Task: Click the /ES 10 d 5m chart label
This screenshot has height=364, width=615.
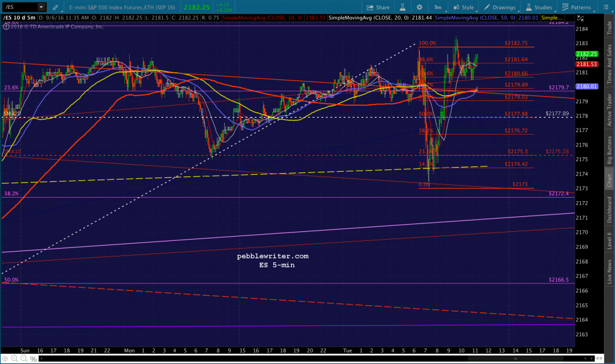Action: pos(19,17)
